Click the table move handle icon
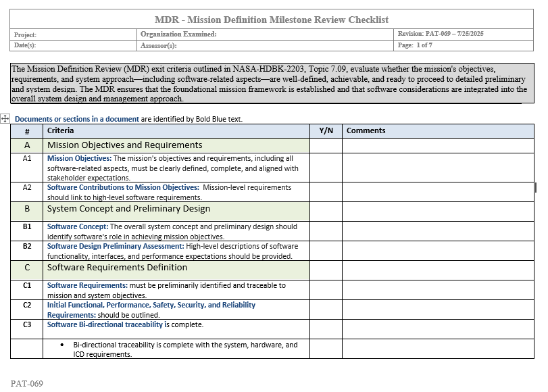548x392 pixels. click(5, 119)
